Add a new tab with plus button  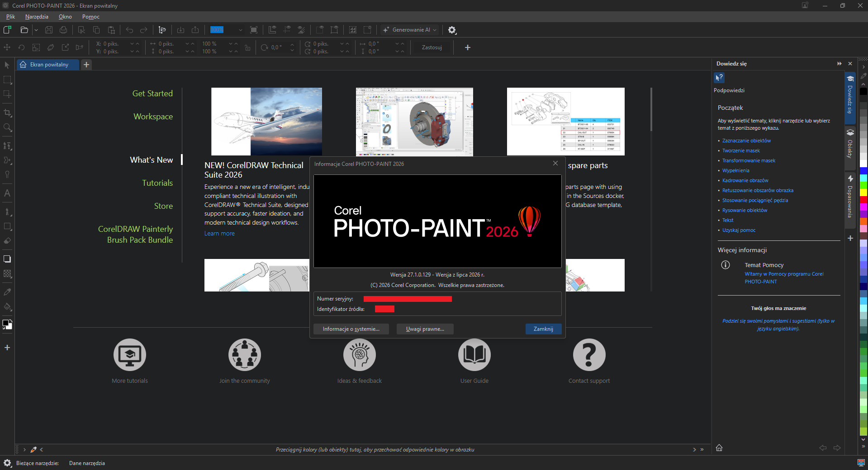(86, 65)
